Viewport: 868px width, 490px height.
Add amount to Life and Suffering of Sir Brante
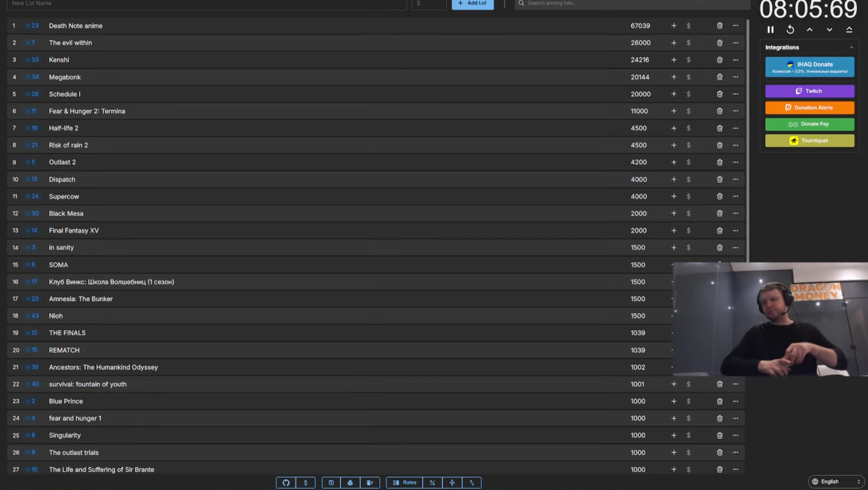pyautogui.click(x=674, y=469)
